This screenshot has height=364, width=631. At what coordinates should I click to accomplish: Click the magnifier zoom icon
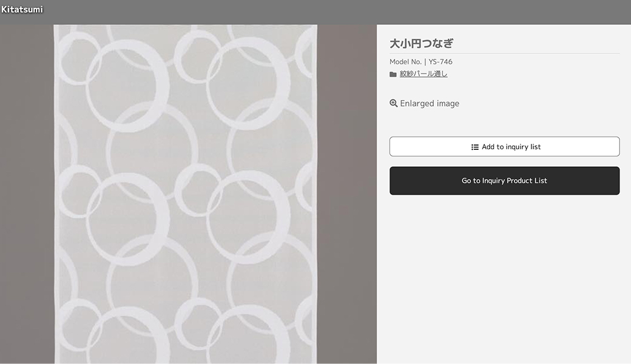pyautogui.click(x=394, y=103)
